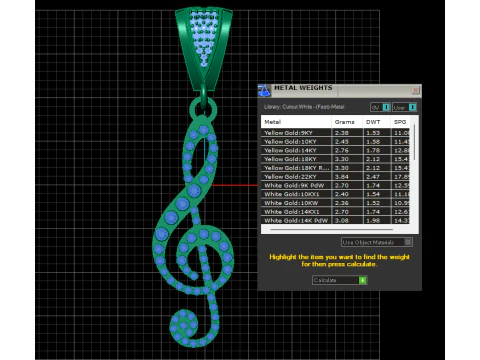Click the green arrow on Calculate

click(363, 280)
